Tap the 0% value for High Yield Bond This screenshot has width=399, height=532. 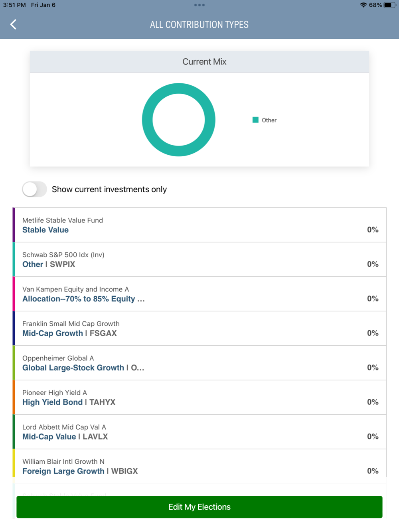pyautogui.click(x=373, y=402)
